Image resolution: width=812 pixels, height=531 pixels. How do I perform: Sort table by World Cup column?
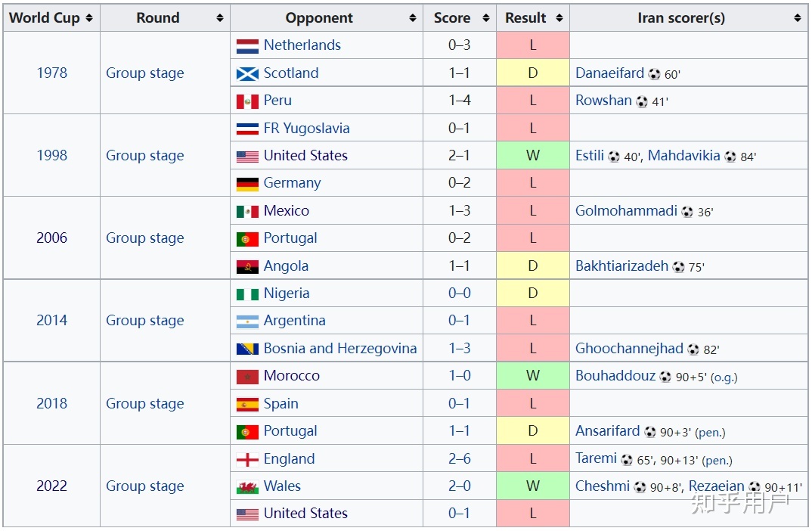pyautogui.click(x=89, y=18)
